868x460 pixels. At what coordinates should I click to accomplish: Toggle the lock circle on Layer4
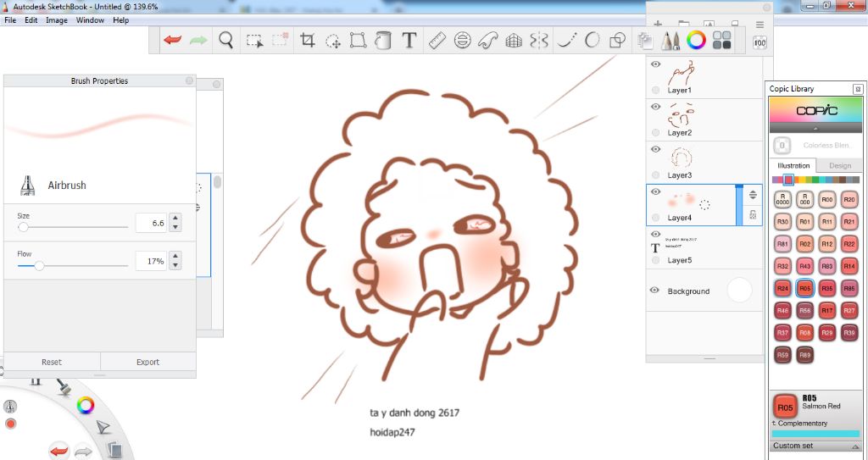(656, 218)
